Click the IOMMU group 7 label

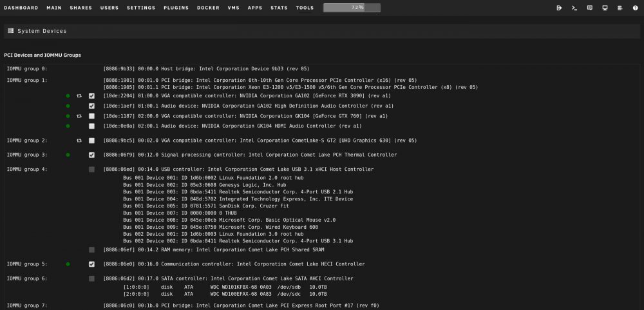pos(27,306)
